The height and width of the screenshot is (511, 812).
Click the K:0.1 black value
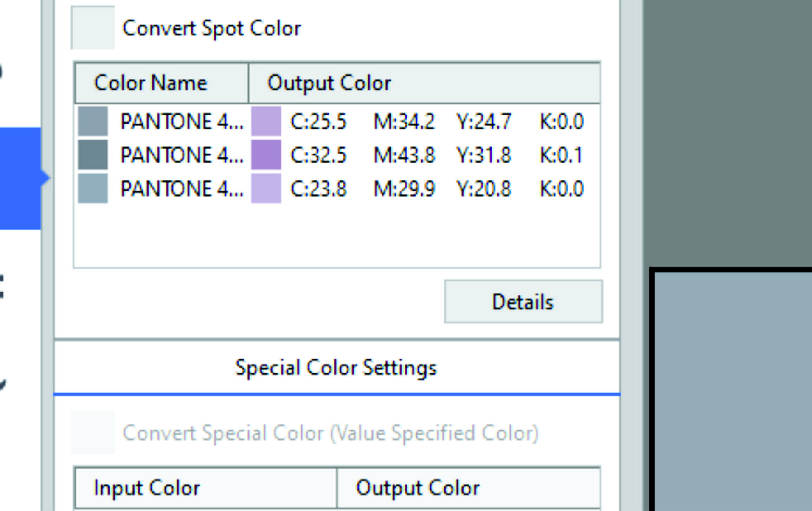point(561,155)
